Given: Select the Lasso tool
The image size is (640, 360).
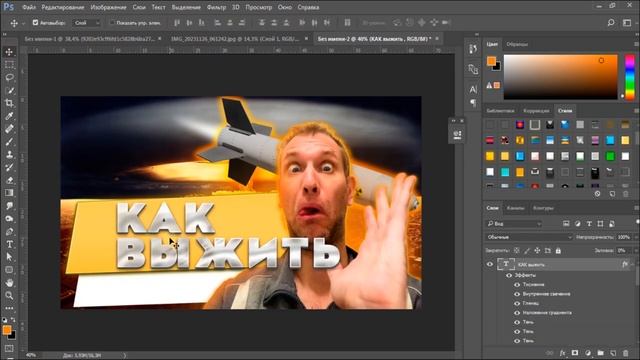Looking at the screenshot, I should (9, 78).
